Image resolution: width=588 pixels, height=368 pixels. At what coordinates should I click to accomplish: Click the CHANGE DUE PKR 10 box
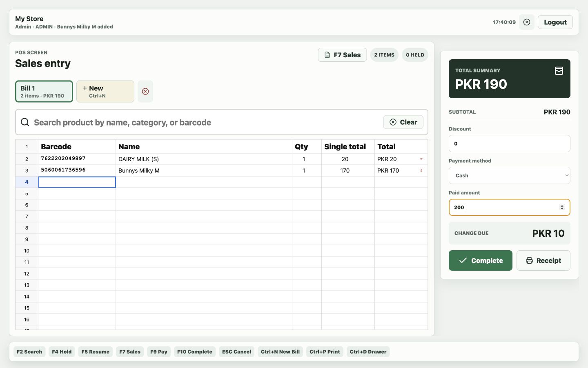tap(509, 233)
